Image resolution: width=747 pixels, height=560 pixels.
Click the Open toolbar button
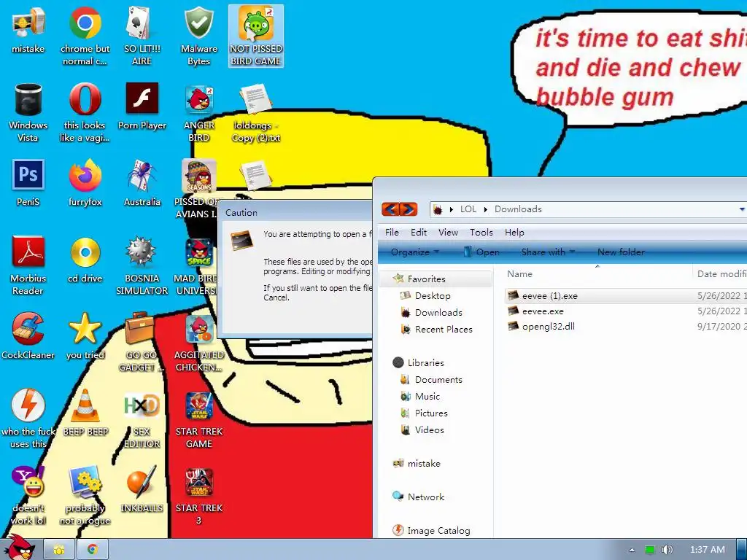tap(481, 252)
